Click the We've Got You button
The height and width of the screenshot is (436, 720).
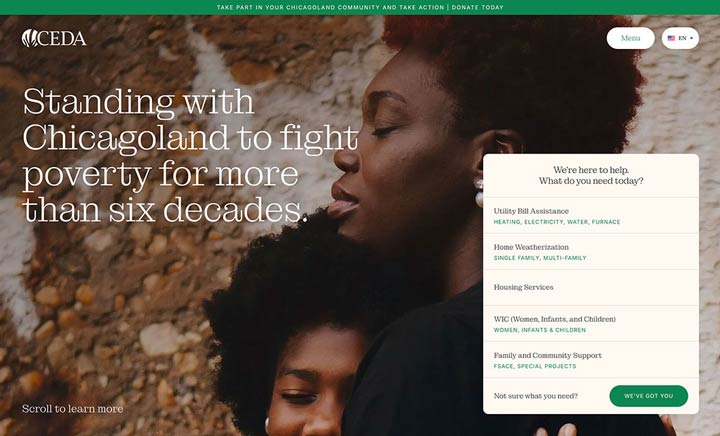(648, 396)
